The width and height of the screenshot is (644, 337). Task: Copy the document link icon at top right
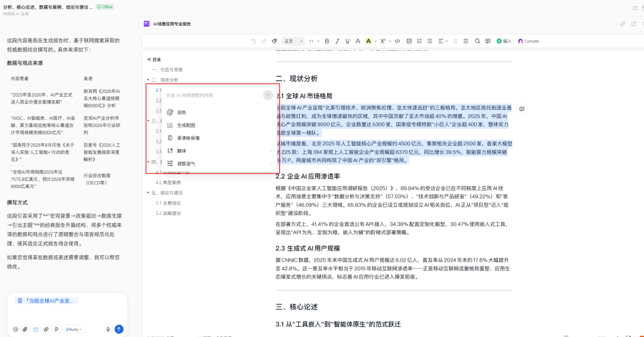point(623,24)
